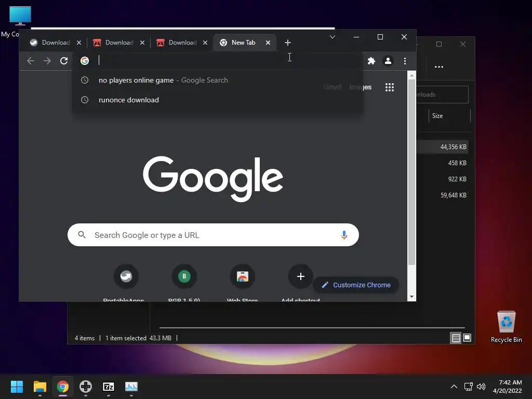The width and height of the screenshot is (532, 399).
Task: Open the Extensions puzzle icon
Action: tap(371, 61)
